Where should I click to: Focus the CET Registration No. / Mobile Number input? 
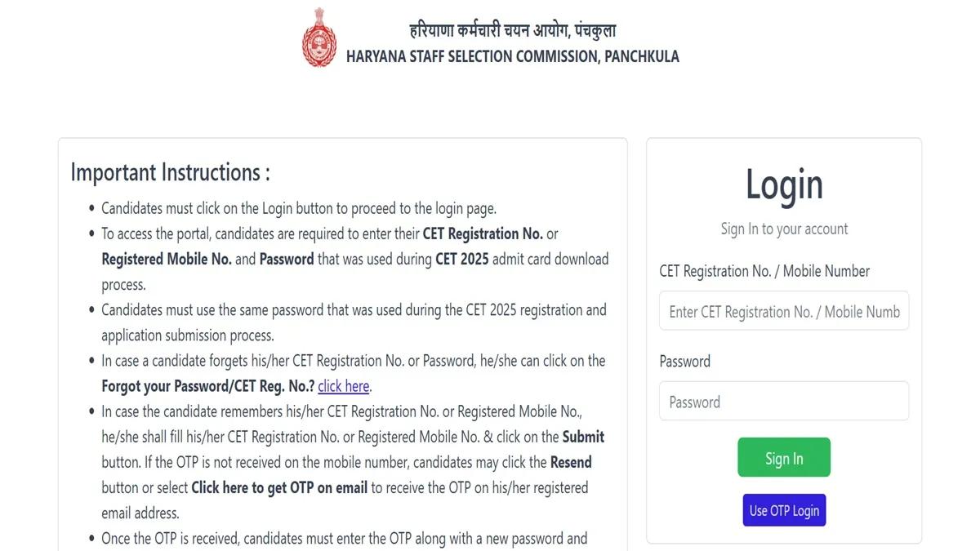pyautogui.click(x=783, y=311)
